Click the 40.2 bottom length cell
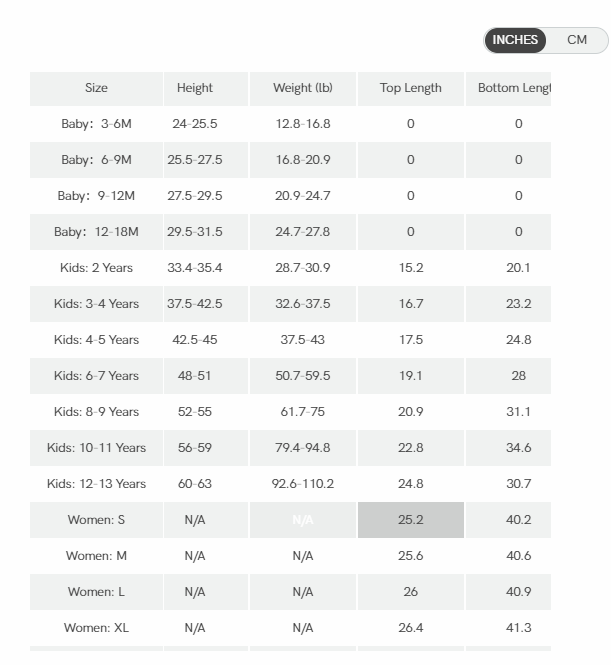 click(518, 520)
